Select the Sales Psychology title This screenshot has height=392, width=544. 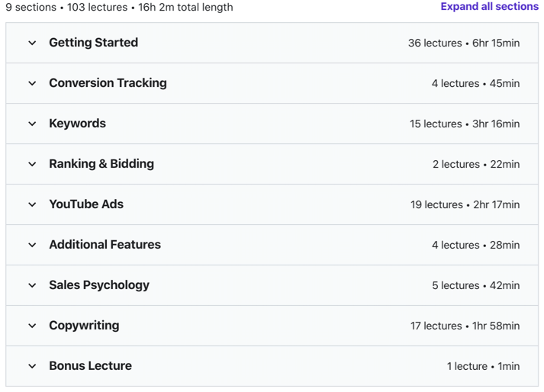[x=99, y=285]
